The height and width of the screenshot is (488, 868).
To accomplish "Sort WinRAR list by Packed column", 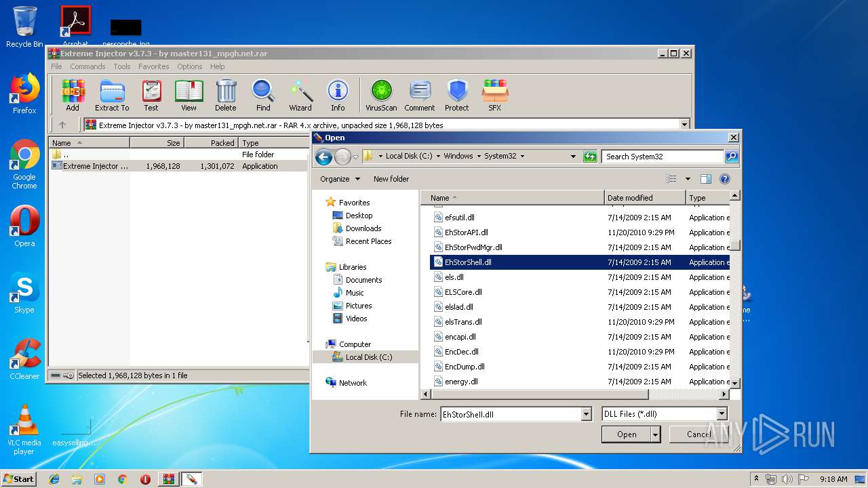I will [211, 143].
